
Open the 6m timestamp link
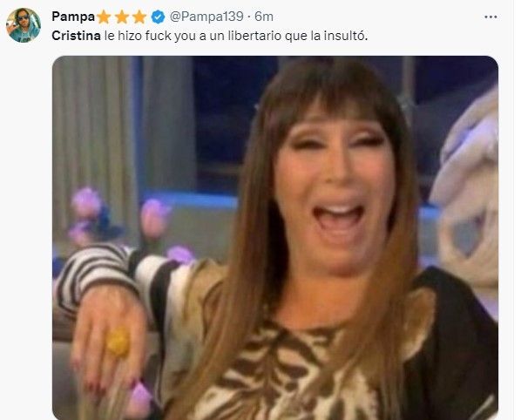(x=264, y=17)
